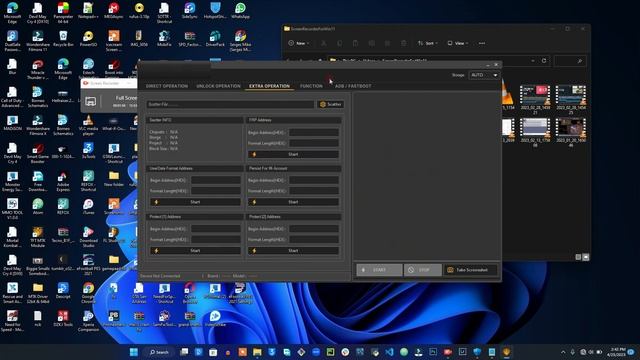
Task: Click the Scatter browse button
Action: pos(331,104)
